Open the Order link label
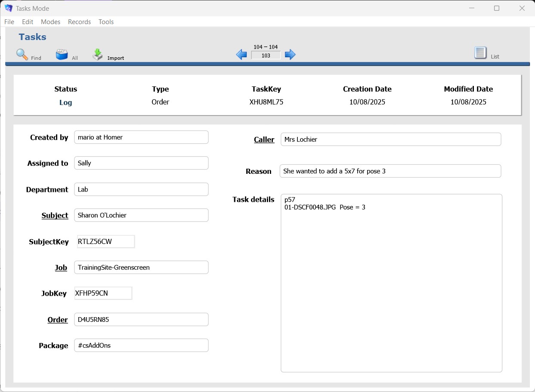The image size is (535, 392). pyautogui.click(x=58, y=320)
